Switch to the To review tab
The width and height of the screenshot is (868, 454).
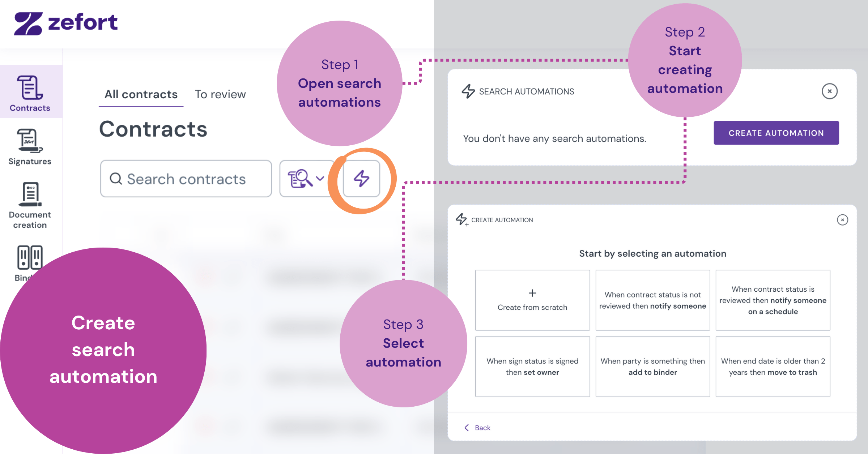point(220,94)
